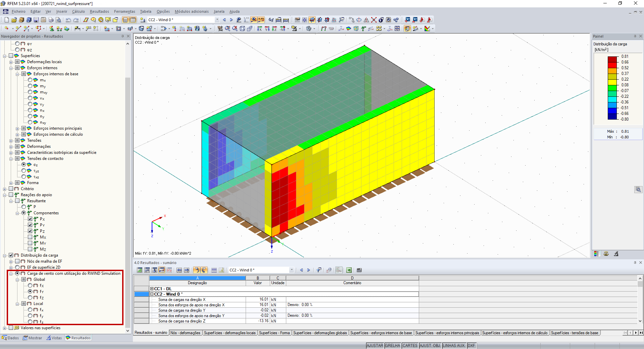
Task: Go to previous load case arrow
Action: click(x=224, y=20)
